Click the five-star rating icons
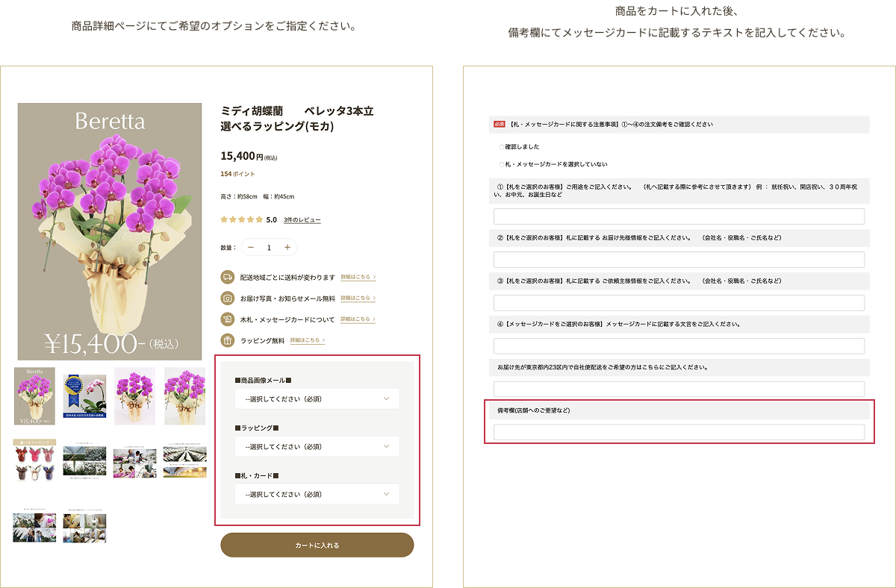The width and height of the screenshot is (896, 588). click(x=241, y=220)
